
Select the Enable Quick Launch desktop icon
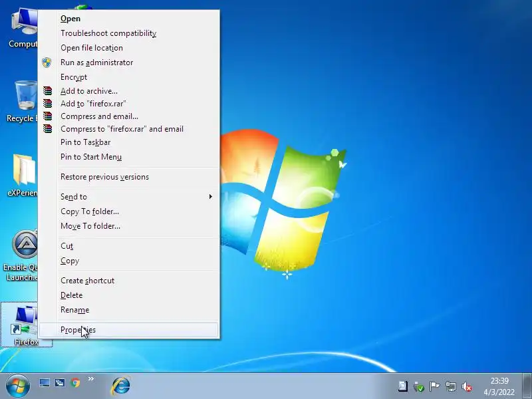point(21,256)
